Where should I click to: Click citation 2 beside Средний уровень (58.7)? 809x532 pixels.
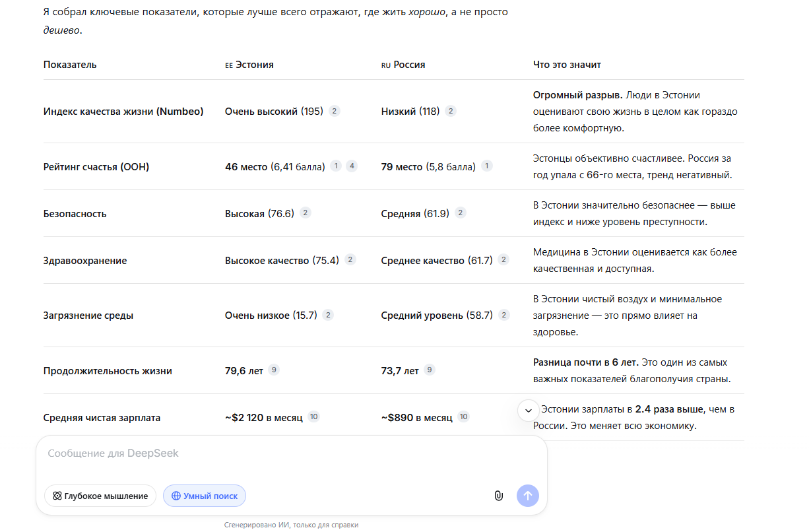pos(504,315)
